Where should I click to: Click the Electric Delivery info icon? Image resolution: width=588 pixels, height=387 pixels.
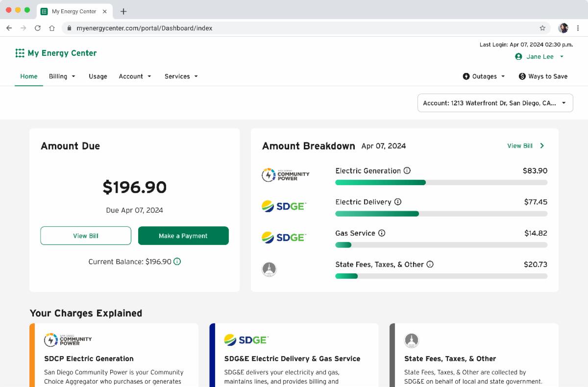(x=398, y=202)
